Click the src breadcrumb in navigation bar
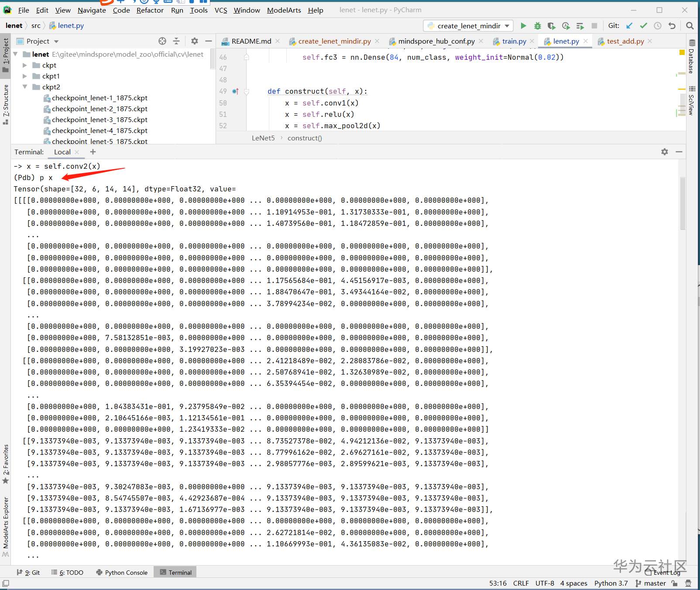Screen dimensions: 700x590 coord(36,26)
